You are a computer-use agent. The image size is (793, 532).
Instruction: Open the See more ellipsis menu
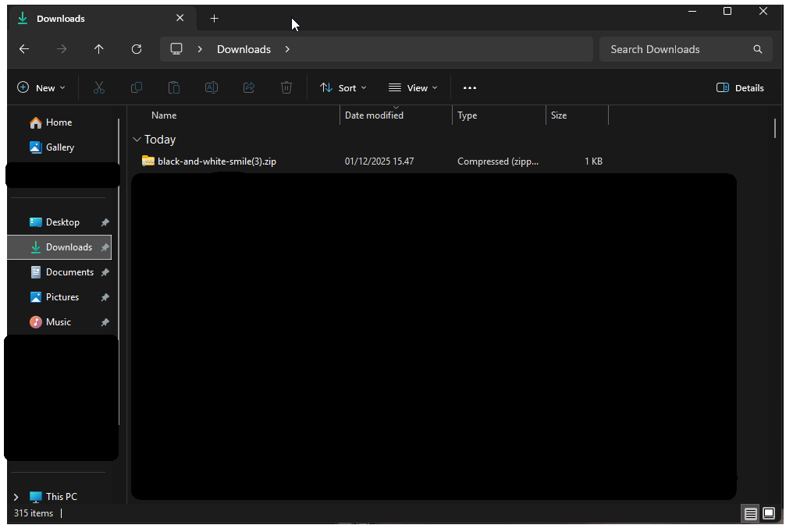click(x=470, y=88)
